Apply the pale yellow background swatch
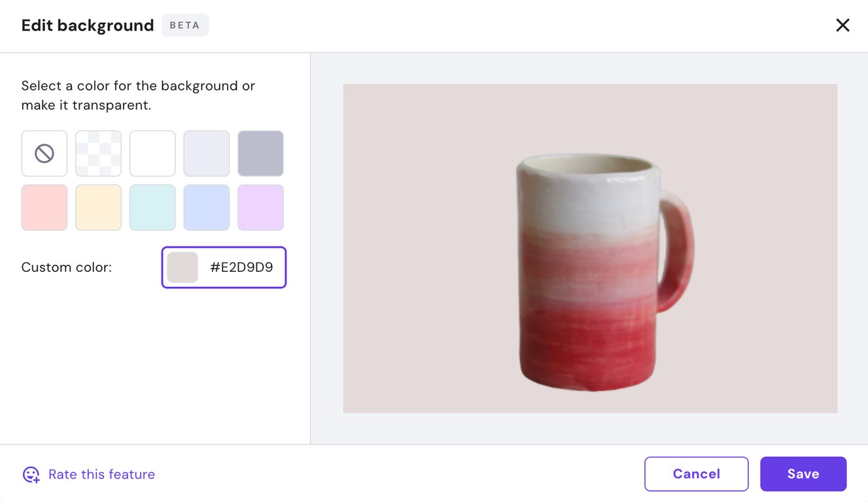The image size is (868, 502). pos(99,208)
